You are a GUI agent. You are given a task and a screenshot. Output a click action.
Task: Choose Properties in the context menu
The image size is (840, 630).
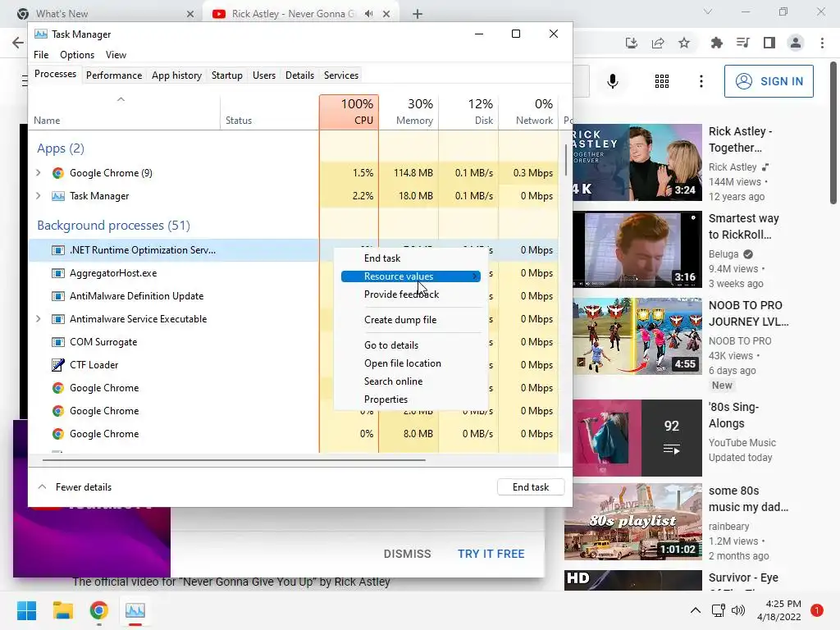386,399
